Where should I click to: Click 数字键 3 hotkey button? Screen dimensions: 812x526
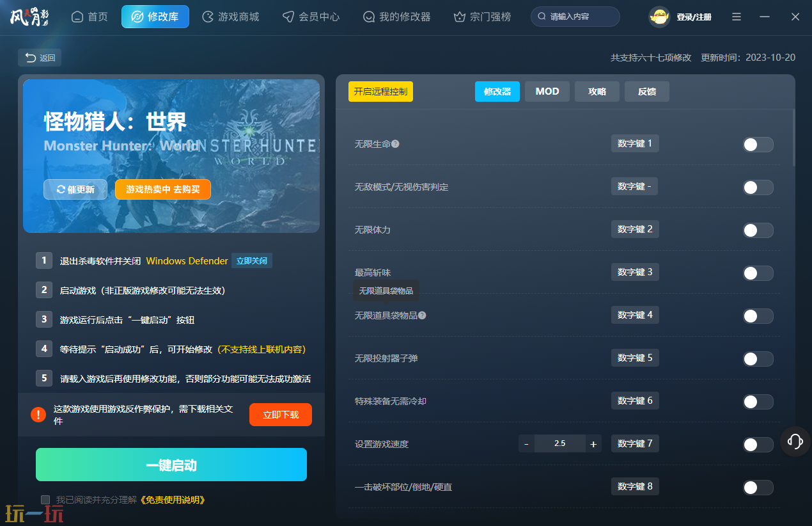pos(635,272)
